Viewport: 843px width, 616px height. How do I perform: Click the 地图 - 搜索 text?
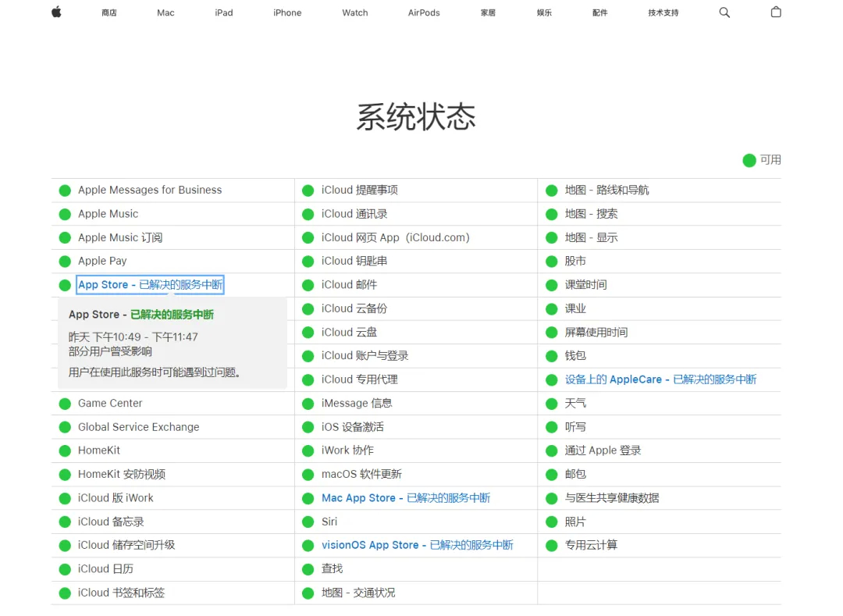coord(592,214)
